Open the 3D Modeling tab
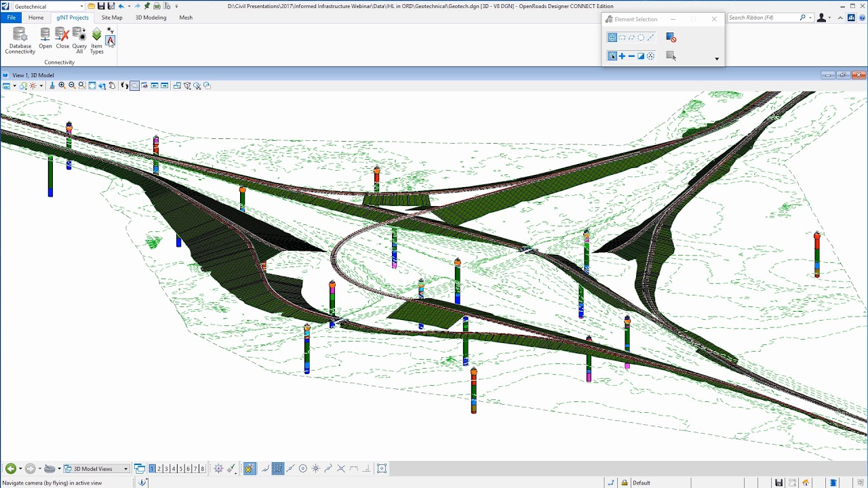 [151, 18]
